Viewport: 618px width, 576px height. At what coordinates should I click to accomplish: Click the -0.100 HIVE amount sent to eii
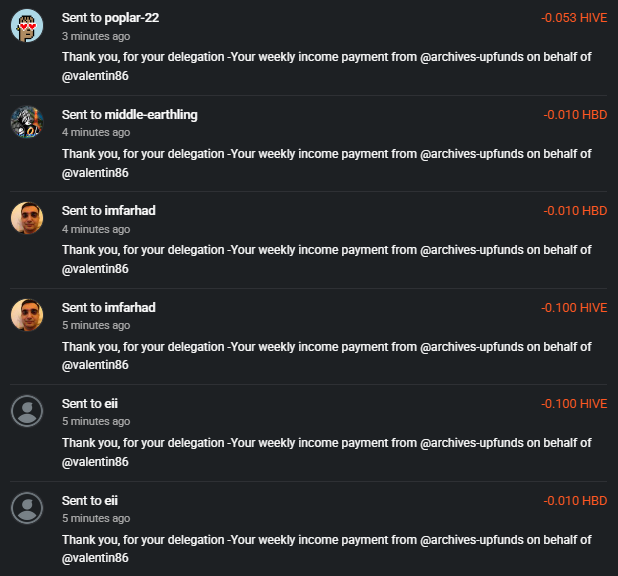pyautogui.click(x=574, y=404)
